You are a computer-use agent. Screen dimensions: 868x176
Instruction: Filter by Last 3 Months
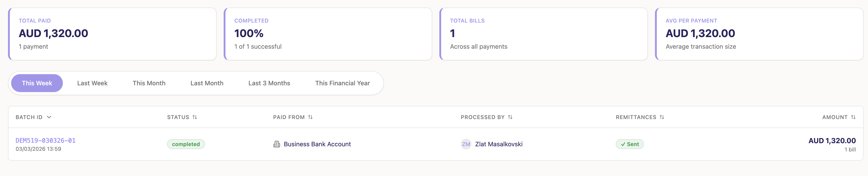(x=269, y=83)
